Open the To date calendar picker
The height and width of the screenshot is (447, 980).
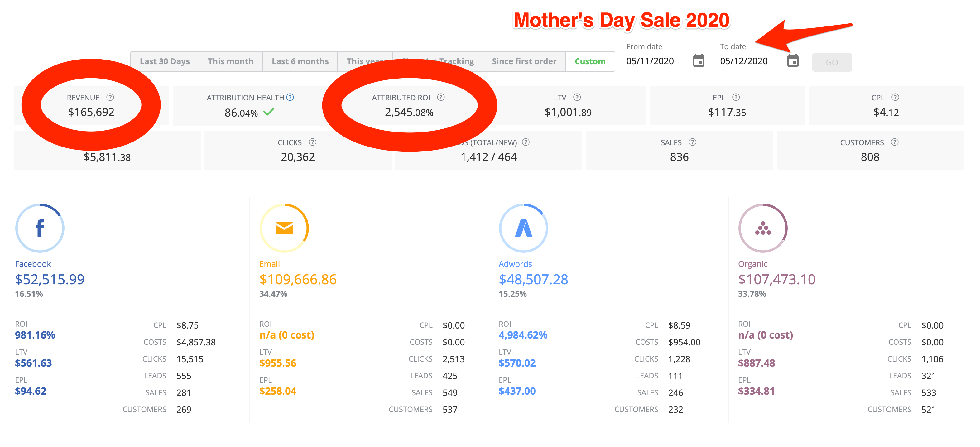(x=792, y=61)
